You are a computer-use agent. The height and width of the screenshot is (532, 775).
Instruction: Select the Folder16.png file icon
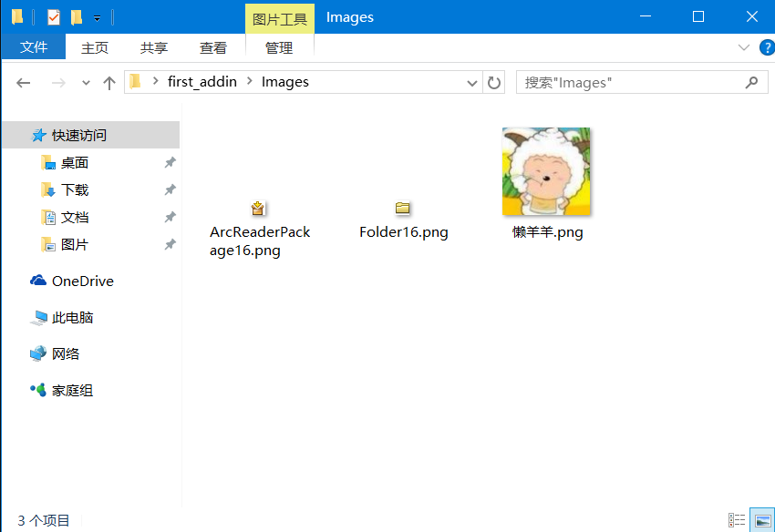pyautogui.click(x=402, y=208)
